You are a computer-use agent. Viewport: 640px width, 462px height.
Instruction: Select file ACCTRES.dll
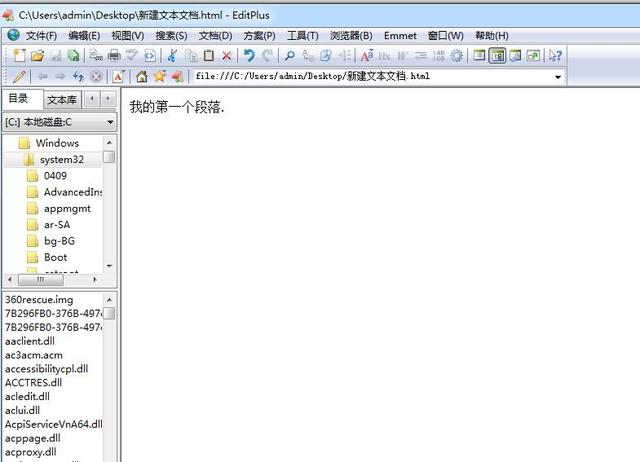click(33, 383)
